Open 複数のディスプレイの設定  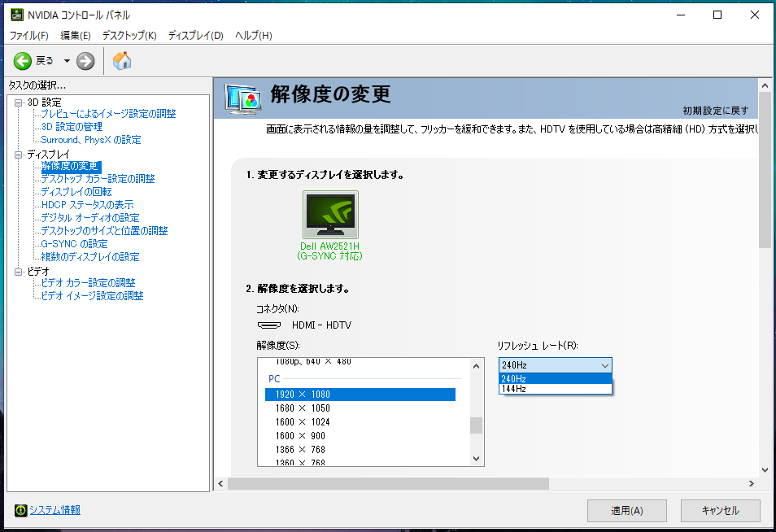tap(90, 257)
